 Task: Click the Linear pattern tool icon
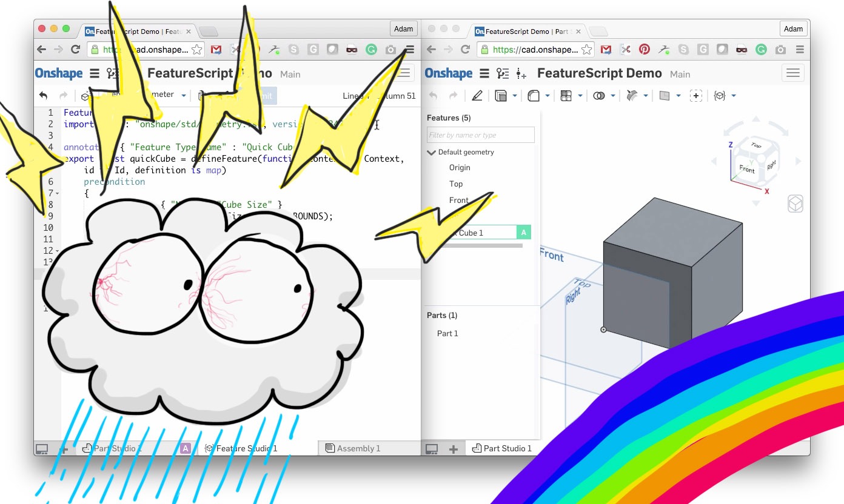coord(566,96)
